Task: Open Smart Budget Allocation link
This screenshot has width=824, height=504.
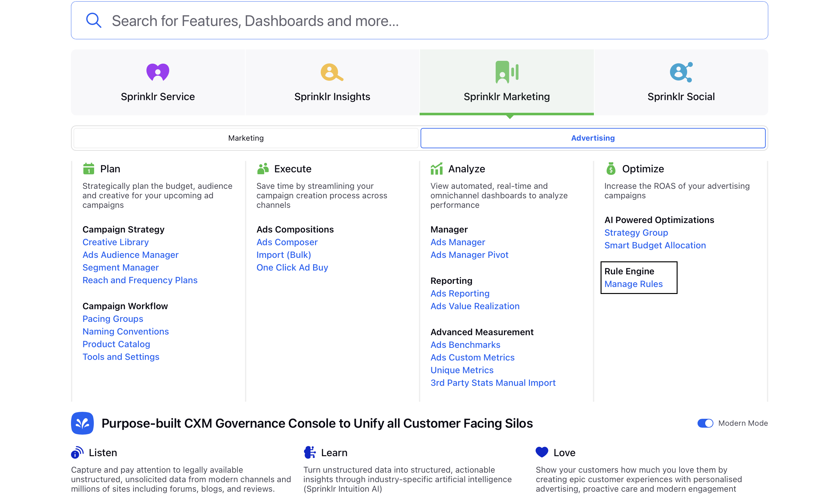Action: [x=655, y=245]
